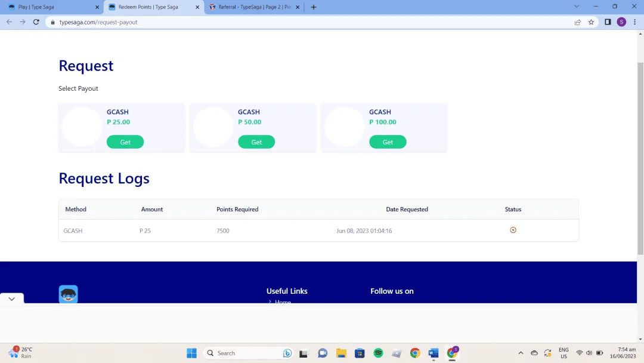The height and width of the screenshot is (363, 644).
Task: Click the Status column header
Action: 513,209
